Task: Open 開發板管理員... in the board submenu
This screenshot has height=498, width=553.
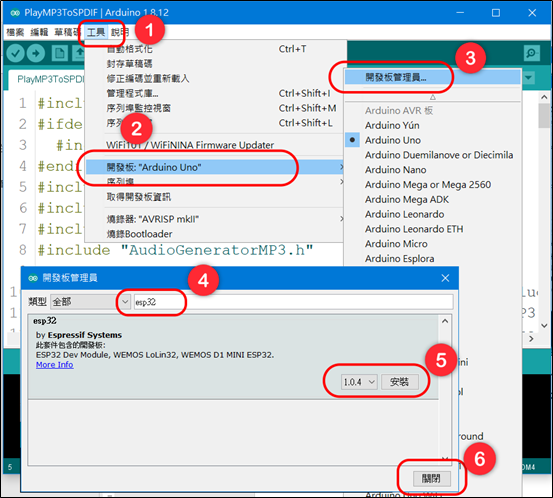Action: pos(432,77)
